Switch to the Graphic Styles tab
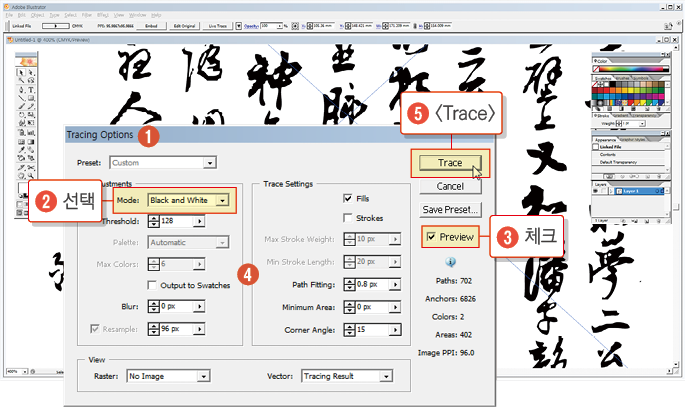 point(633,140)
